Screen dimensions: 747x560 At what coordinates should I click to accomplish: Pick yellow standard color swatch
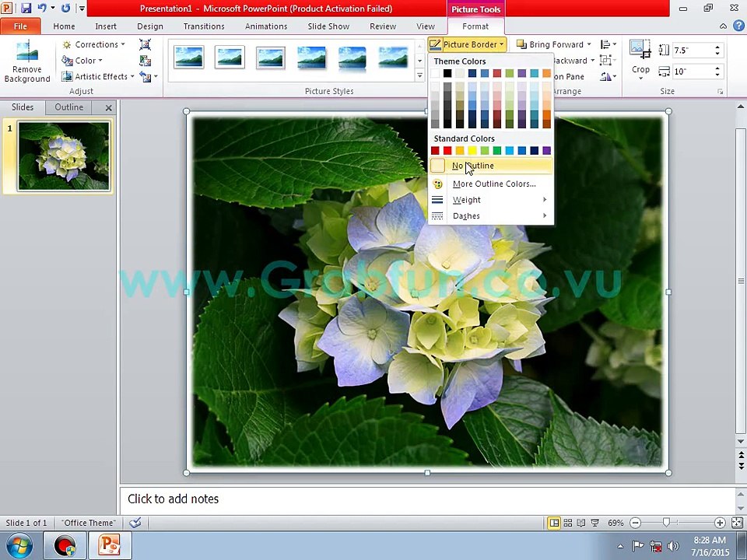click(472, 150)
